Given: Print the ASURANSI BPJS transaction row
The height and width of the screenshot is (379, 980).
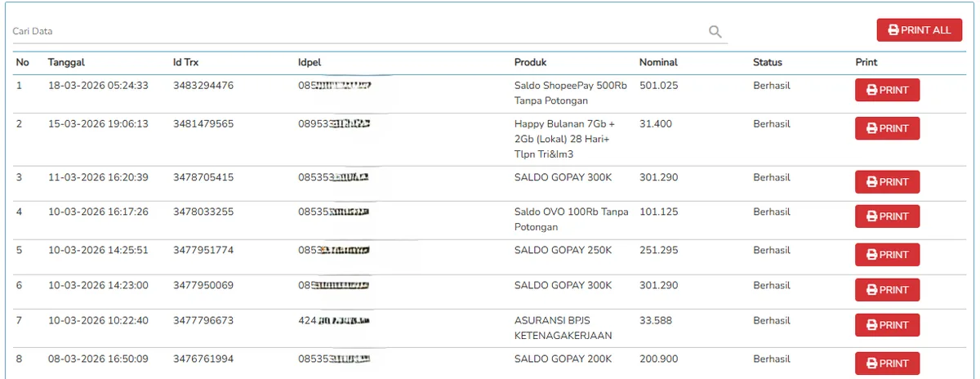Looking at the screenshot, I should click(x=887, y=325).
